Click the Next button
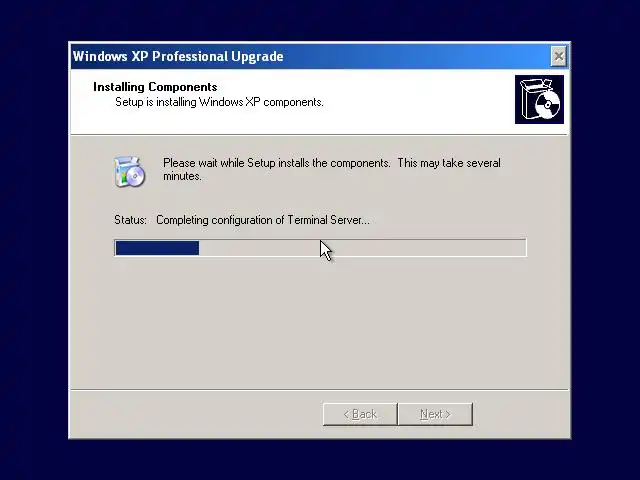 click(x=435, y=414)
